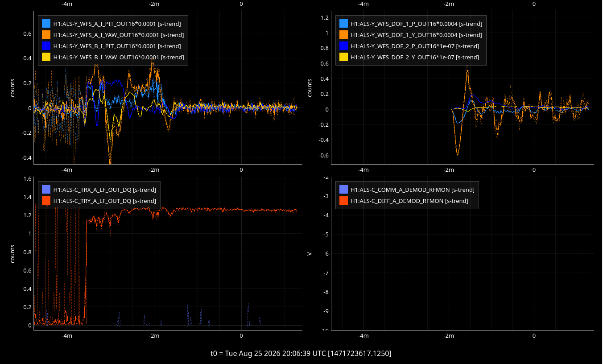Click the -0.6 y-axis tick label

click(x=323, y=155)
